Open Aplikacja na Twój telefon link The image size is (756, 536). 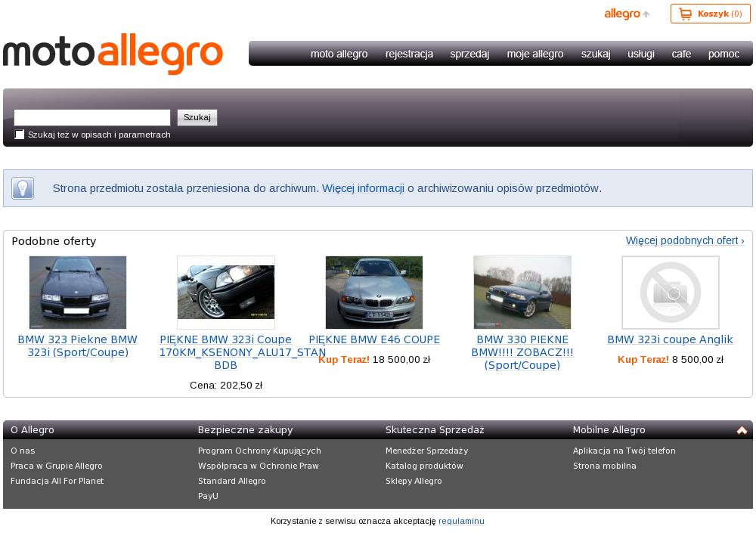pyautogui.click(x=624, y=451)
